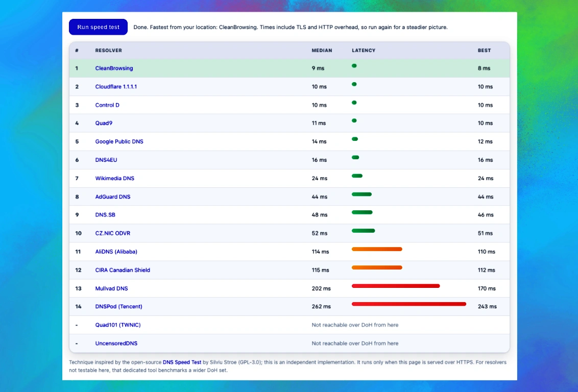Click the "51 ms" best time for CZ.NIC ODVR

pos(485,233)
